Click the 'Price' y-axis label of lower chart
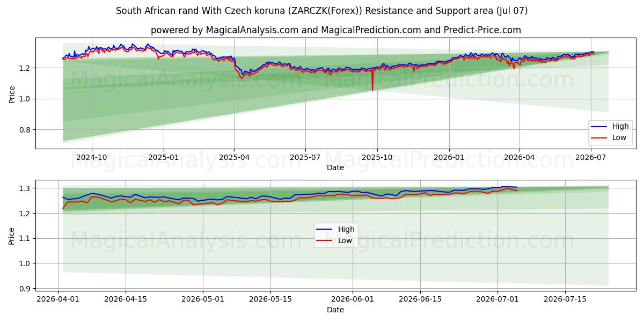 pyautogui.click(x=12, y=236)
